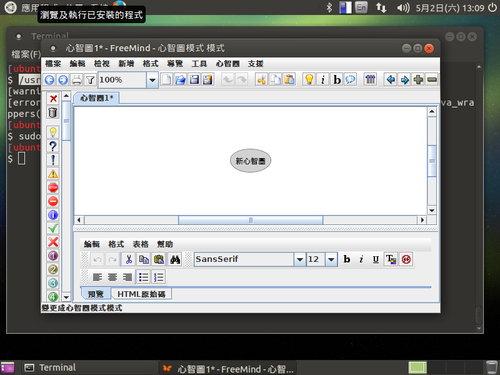This screenshot has height=375, width=500.
Task: Click the En input method indicator
Action: pyautogui.click(x=361, y=7)
